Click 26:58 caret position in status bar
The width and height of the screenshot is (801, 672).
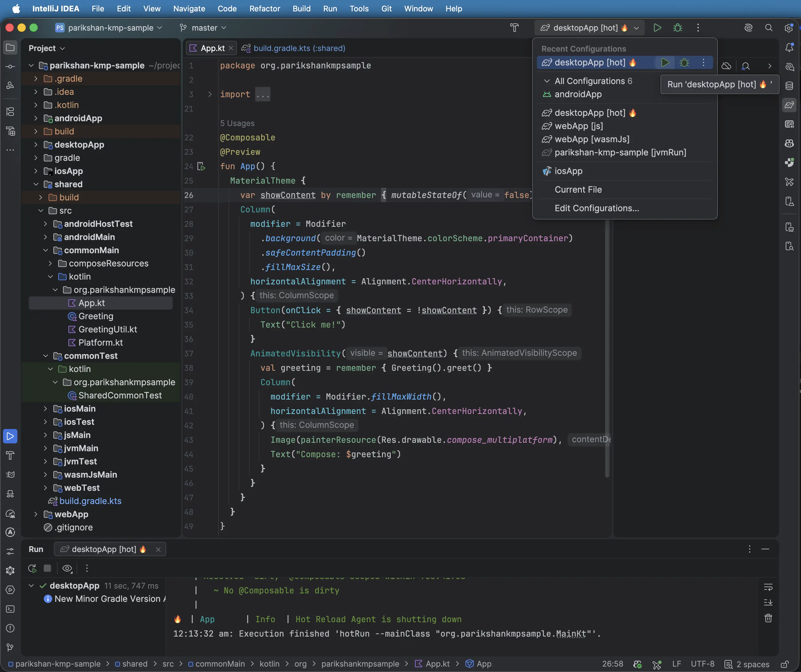tap(613, 664)
